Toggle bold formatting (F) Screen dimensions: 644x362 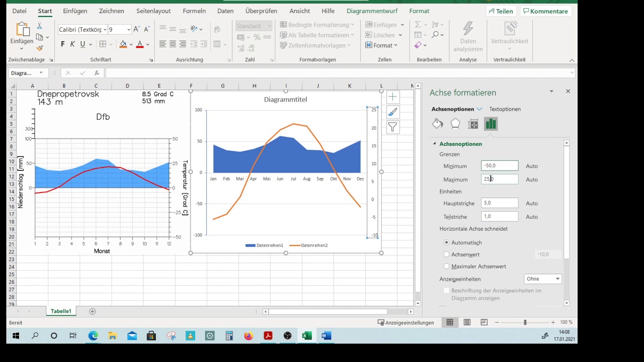click(x=63, y=44)
